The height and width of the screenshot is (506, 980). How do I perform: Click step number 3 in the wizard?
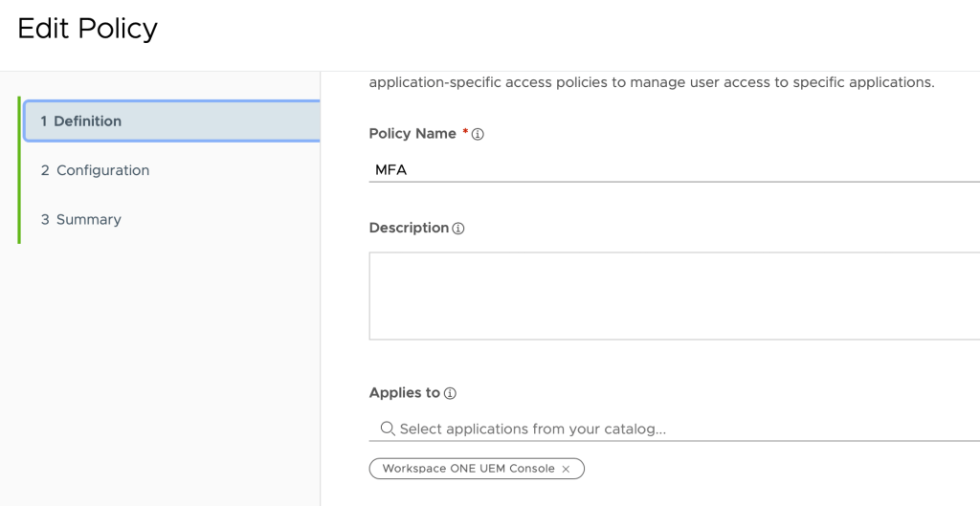45,219
